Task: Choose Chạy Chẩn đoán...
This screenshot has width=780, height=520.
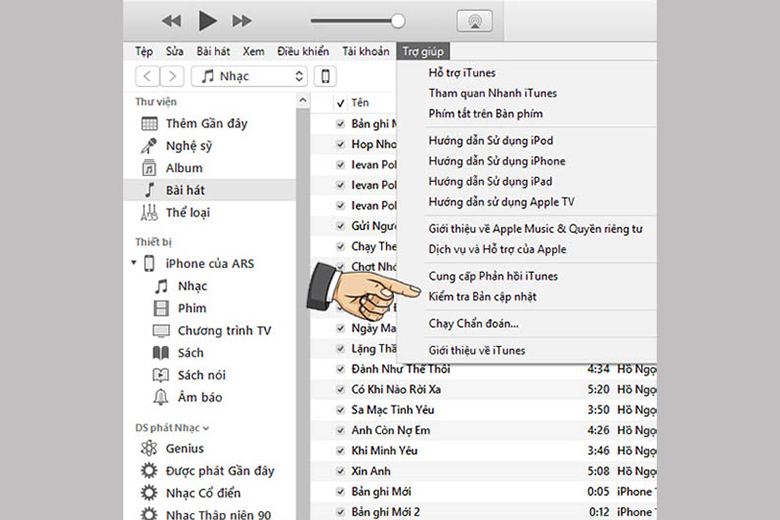Action: tap(474, 323)
